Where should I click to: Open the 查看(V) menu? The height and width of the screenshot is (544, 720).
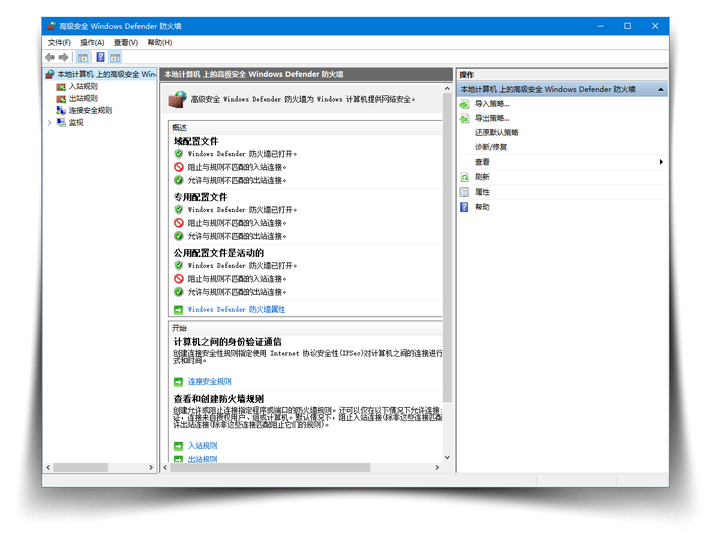coord(126,43)
